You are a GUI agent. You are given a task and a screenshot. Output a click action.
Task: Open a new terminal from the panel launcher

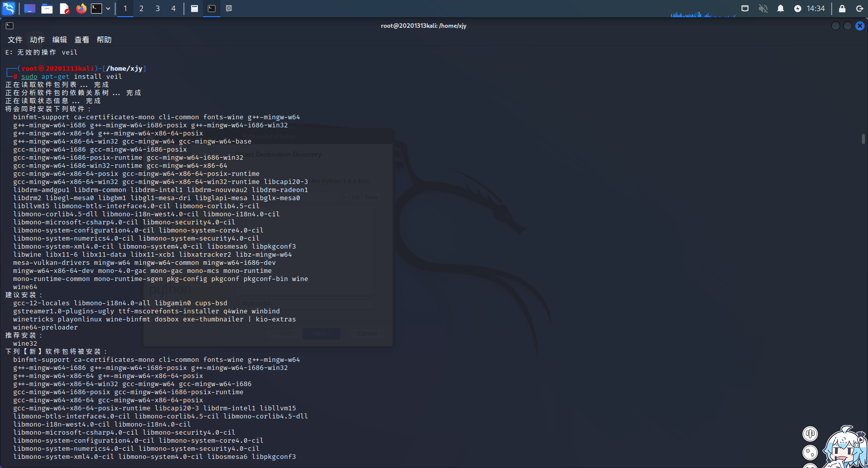point(97,9)
